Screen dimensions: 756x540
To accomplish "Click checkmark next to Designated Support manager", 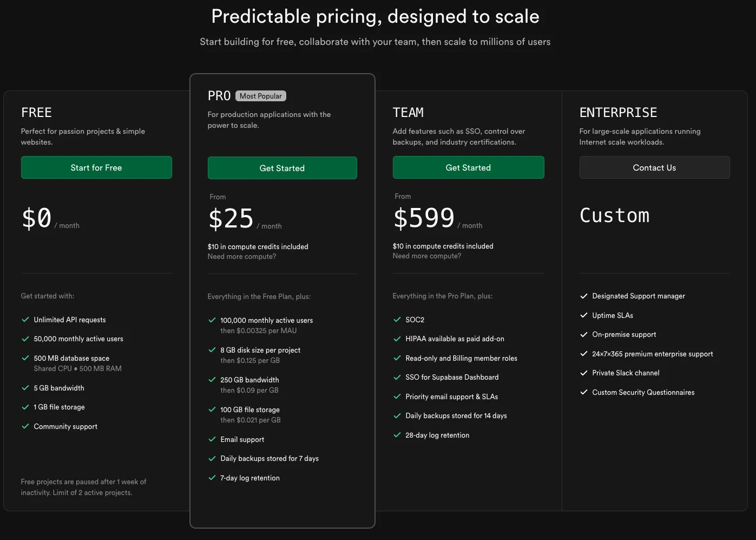I will 584,296.
